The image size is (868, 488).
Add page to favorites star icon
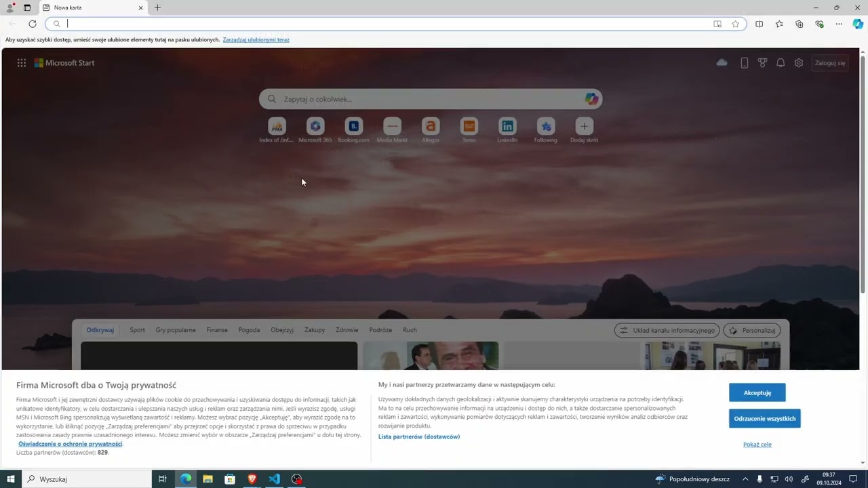(x=735, y=24)
